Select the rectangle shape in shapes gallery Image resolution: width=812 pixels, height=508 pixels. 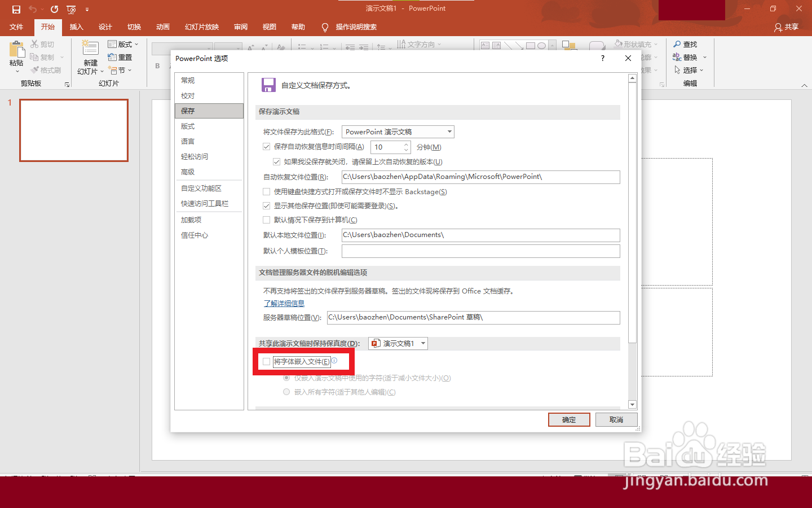[531, 46]
